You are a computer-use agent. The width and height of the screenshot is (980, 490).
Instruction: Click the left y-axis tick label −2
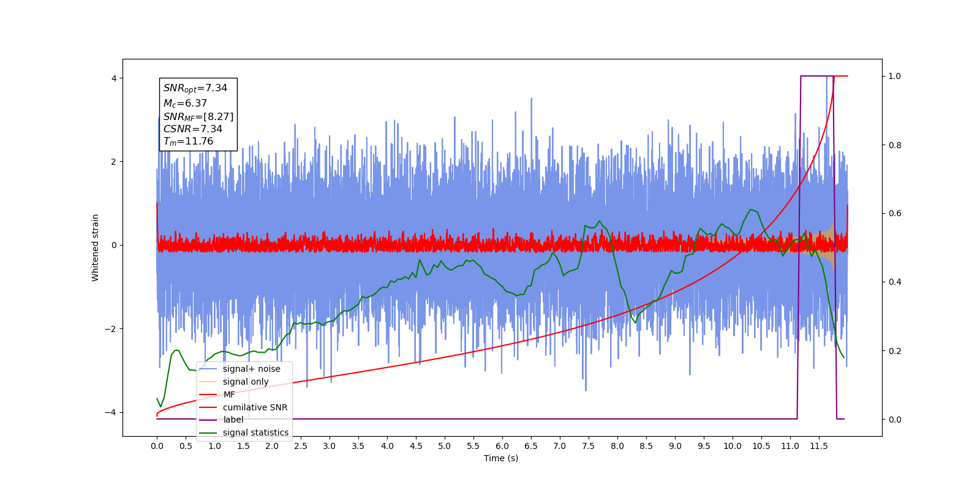111,329
